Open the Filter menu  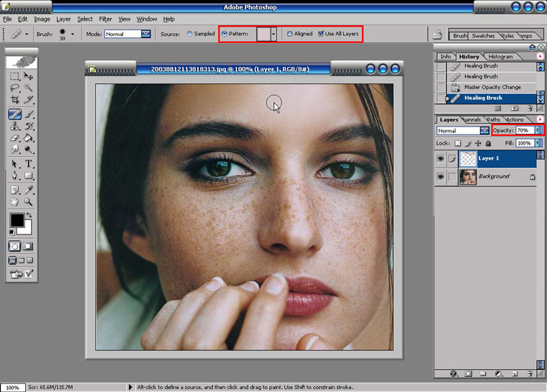105,19
